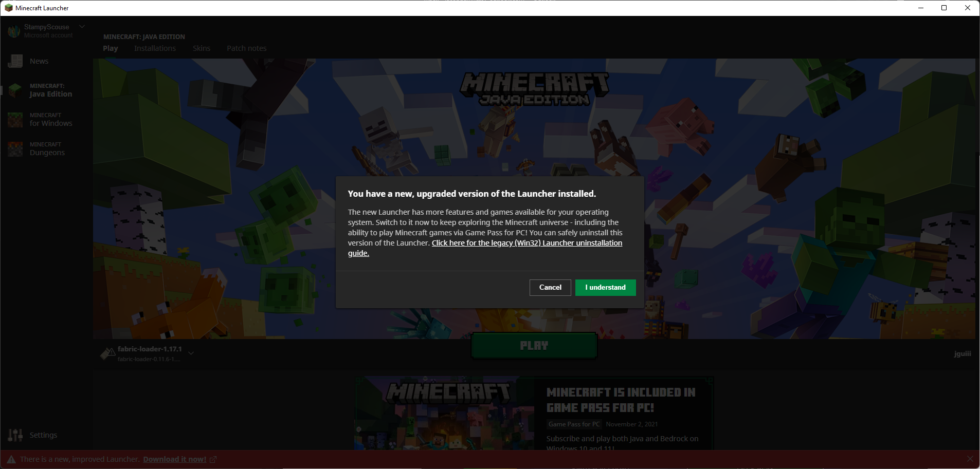This screenshot has width=980, height=469.
Task: Click the Cancel button in the dialog
Action: coord(550,288)
